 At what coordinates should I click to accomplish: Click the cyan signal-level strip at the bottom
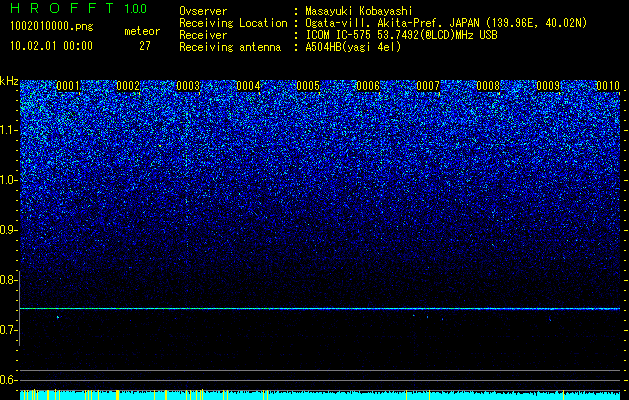click(x=320, y=395)
